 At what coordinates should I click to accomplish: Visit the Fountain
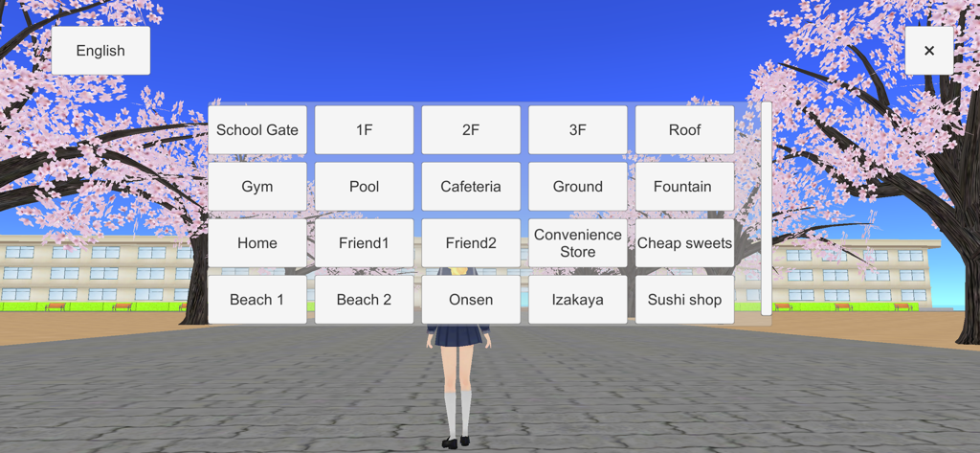click(x=685, y=187)
